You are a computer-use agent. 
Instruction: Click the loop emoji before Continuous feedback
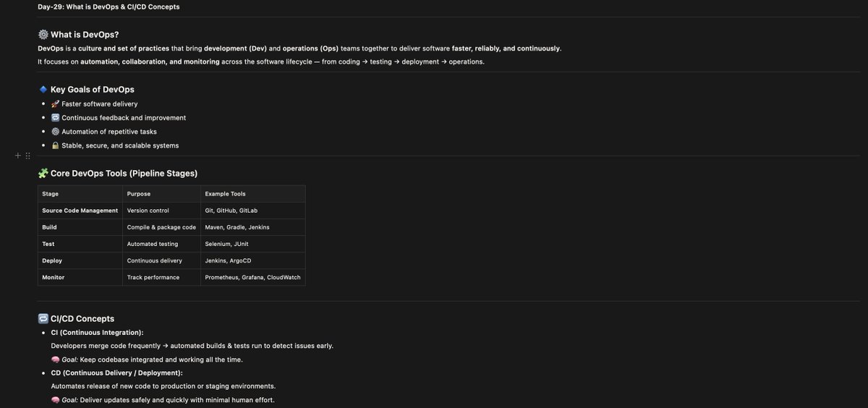55,118
